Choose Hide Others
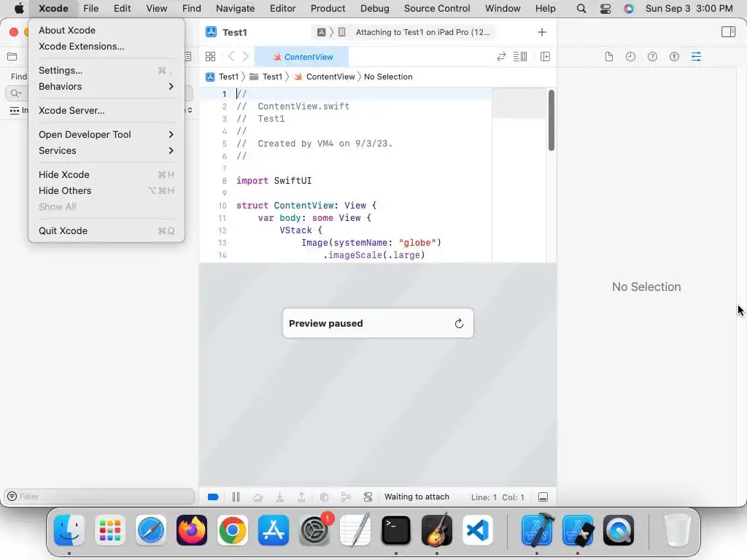 (x=107, y=190)
